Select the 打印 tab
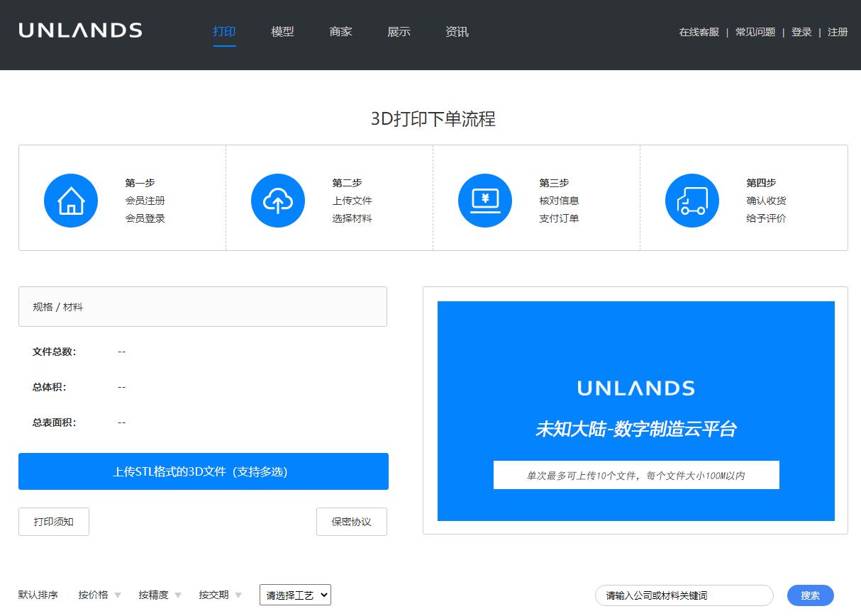This screenshot has height=616, width=861. coord(224,31)
